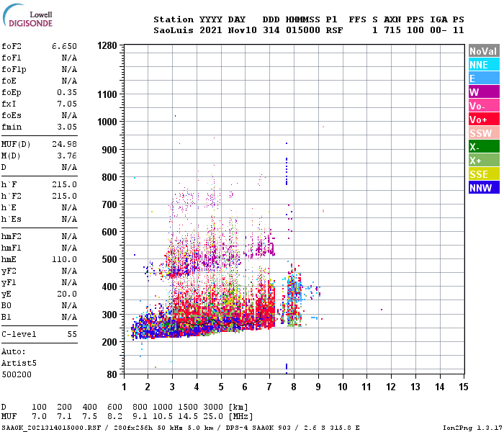The height and width of the screenshot is (432, 504).
Task: Click the D 100 distance table value
Action: 39,408
